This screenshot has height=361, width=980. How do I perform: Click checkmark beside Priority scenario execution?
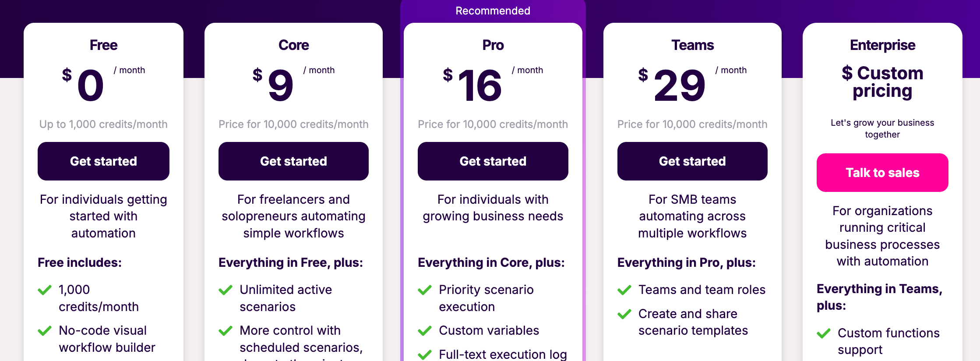click(x=425, y=290)
